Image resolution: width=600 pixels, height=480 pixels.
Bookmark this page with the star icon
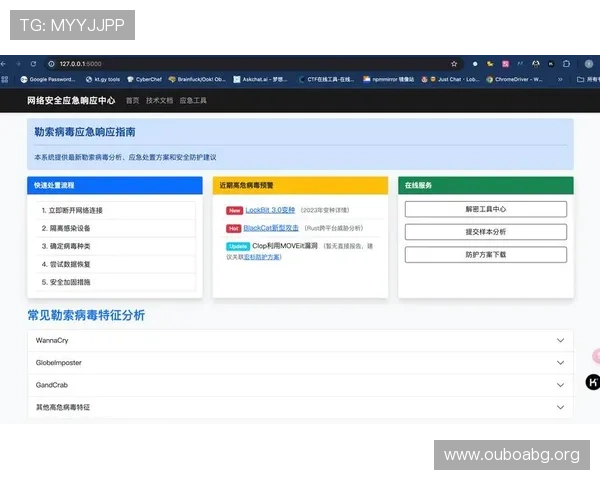click(x=454, y=64)
